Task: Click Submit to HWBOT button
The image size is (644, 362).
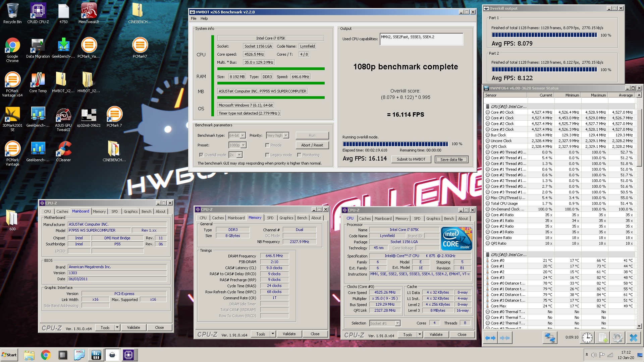Action: (411, 159)
